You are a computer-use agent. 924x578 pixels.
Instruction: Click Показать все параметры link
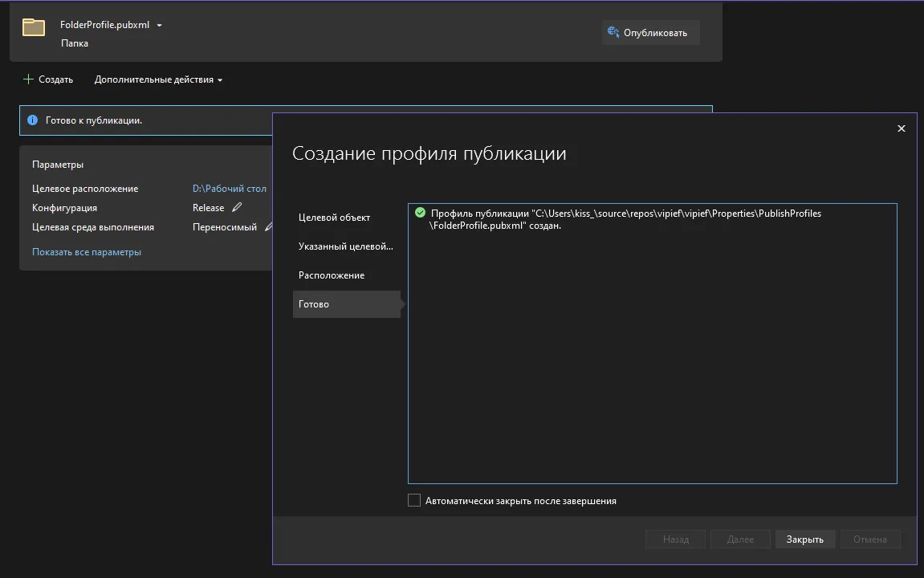click(87, 252)
